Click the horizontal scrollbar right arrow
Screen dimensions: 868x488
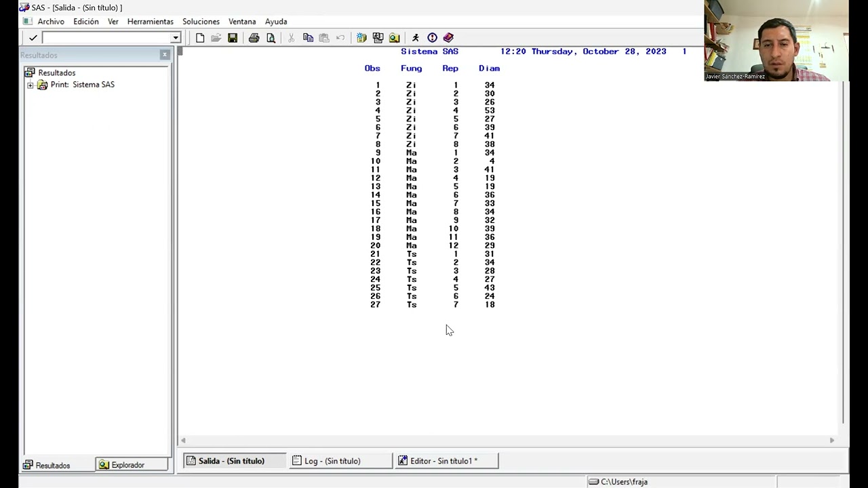point(832,441)
